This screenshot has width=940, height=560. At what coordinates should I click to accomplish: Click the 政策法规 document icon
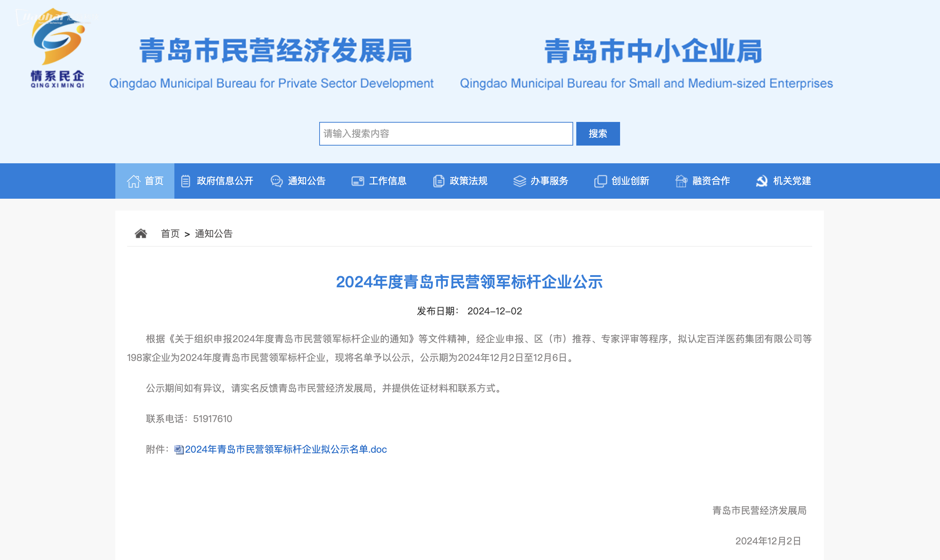click(x=438, y=181)
